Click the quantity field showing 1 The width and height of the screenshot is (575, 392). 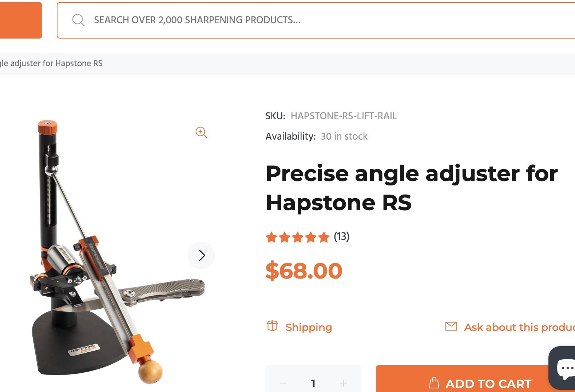[313, 383]
